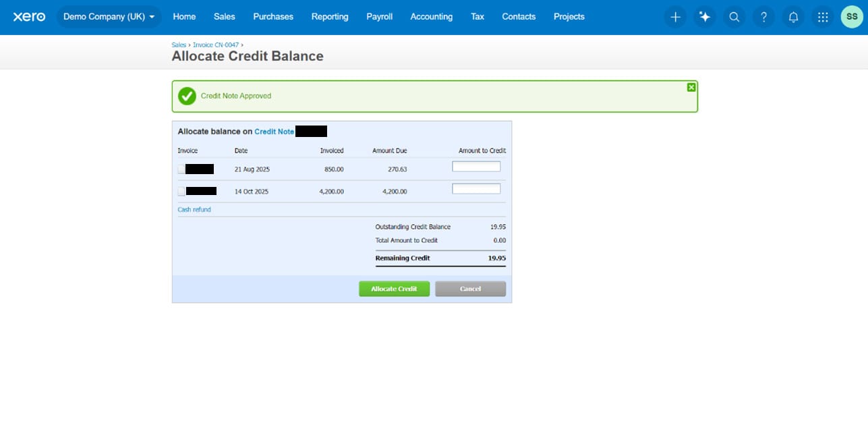
Task: Open the SS profile avatar menu
Action: pos(851,17)
